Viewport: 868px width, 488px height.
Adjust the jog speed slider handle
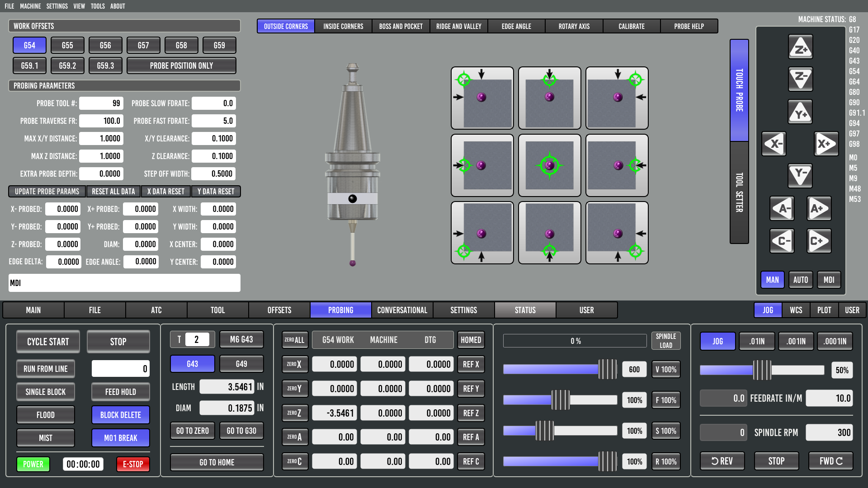(762, 370)
